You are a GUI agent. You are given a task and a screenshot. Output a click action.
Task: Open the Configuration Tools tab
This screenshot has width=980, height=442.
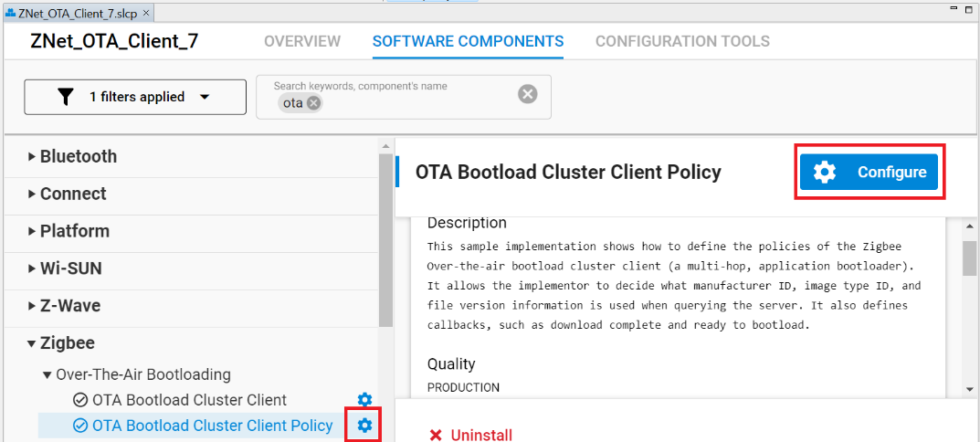[682, 41]
